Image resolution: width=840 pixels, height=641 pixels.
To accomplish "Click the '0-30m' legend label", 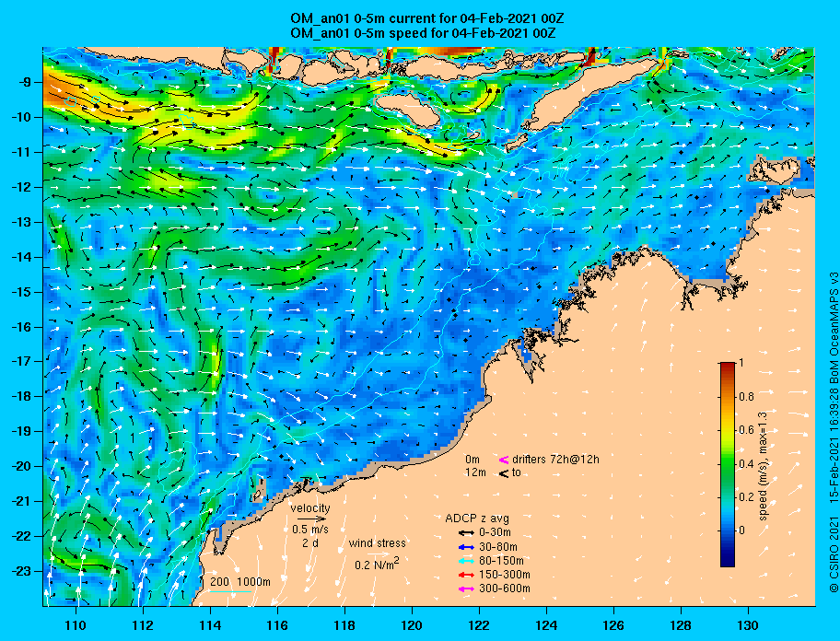I will click(495, 533).
